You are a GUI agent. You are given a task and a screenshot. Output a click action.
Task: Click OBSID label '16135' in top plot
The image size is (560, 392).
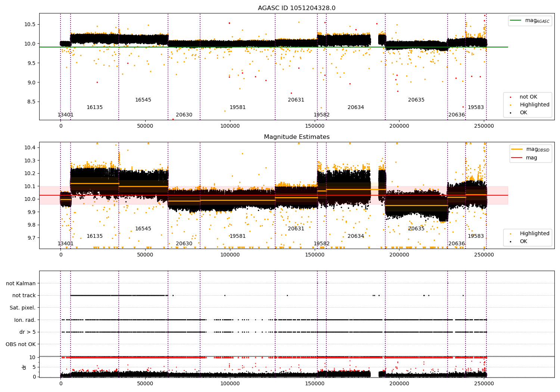94,108
